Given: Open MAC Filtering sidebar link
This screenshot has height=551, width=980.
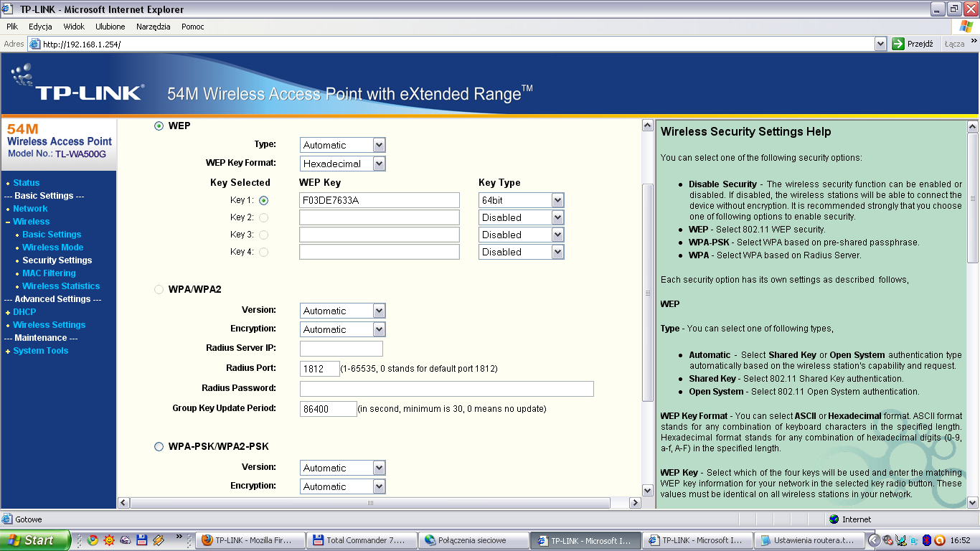Looking at the screenshot, I should [49, 273].
